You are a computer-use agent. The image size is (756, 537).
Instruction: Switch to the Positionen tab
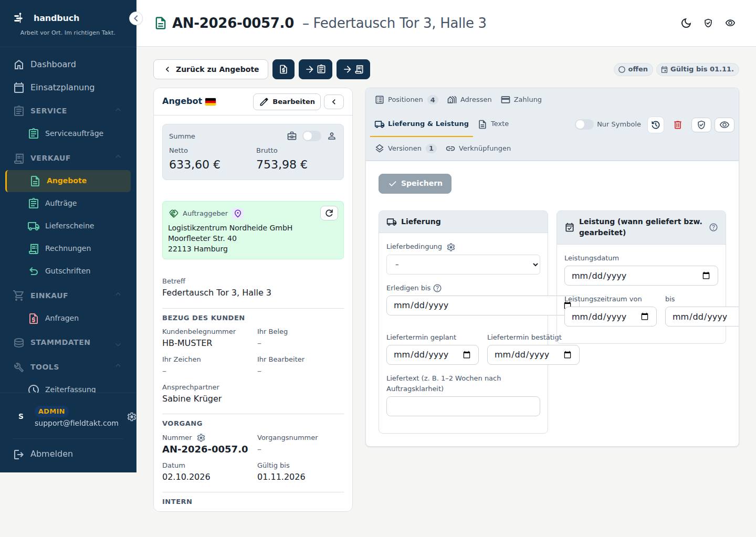tap(406, 100)
